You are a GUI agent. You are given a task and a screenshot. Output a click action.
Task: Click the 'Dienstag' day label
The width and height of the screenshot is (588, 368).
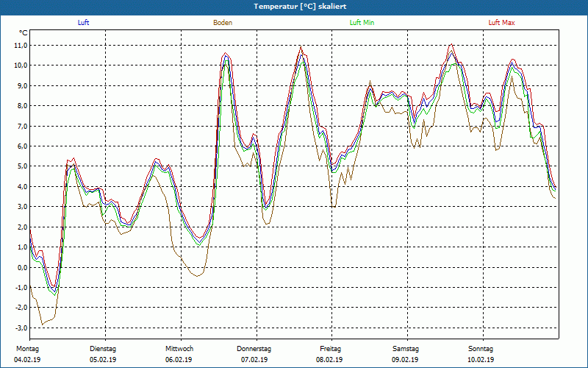pos(103,349)
